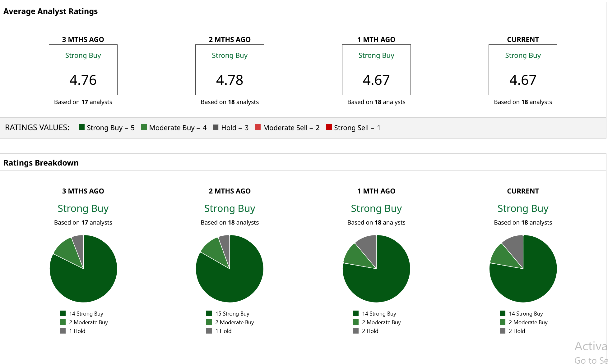Click the Average Analyst Ratings header

click(50, 11)
